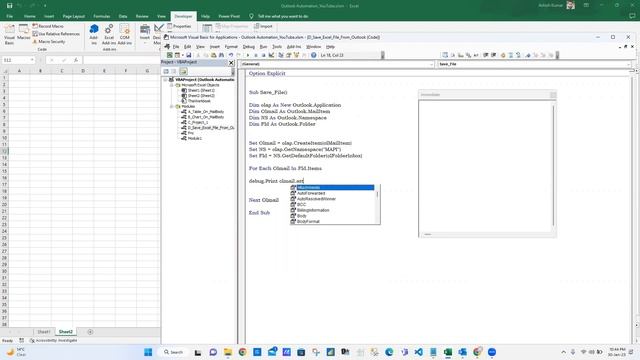Screen dimensions: 640x360
Task: Open Outlook from the taskbar
Action: pos(462,352)
